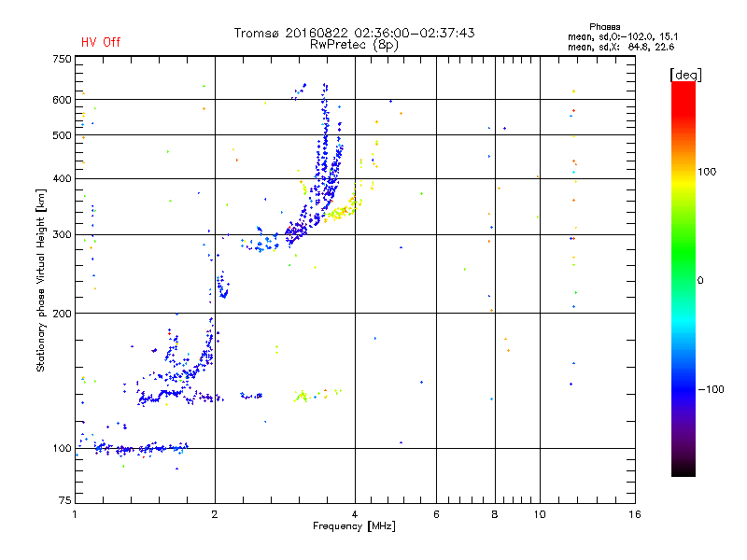This screenshot has height=560, width=747.
Task: Click the y-axis tick value '400'
Action: click(x=63, y=179)
